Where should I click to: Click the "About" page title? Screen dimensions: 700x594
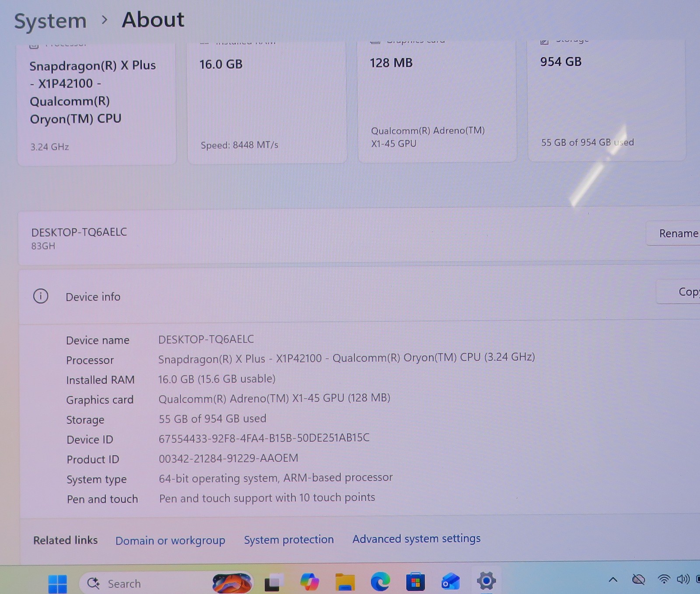[x=153, y=20]
